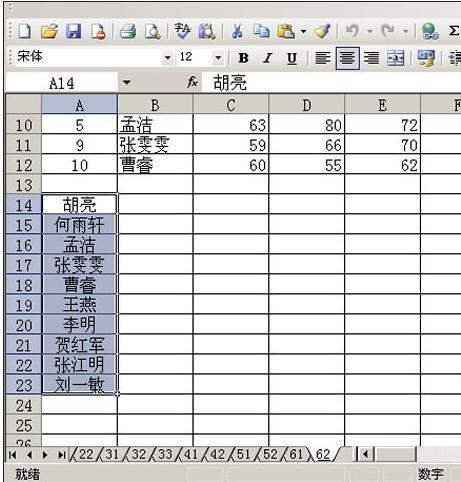Set Align Left for the cells
The height and width of the screenshot is (482, 461).
click(323, 59)
